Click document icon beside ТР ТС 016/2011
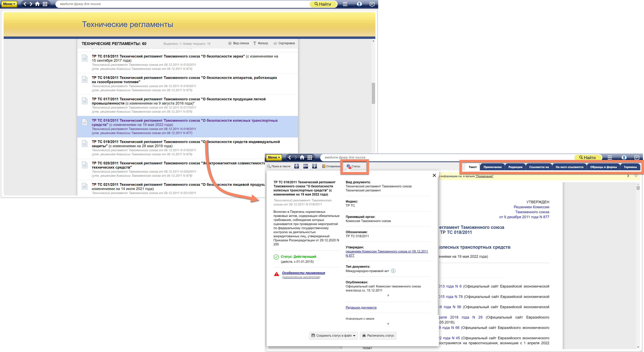Screen dimensions: 644x352 (85, 79)
